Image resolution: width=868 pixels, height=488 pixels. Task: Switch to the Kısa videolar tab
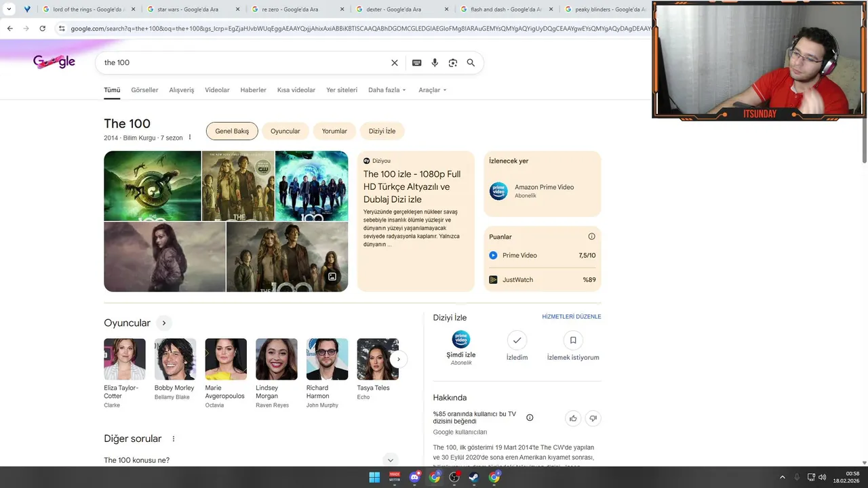296,90
